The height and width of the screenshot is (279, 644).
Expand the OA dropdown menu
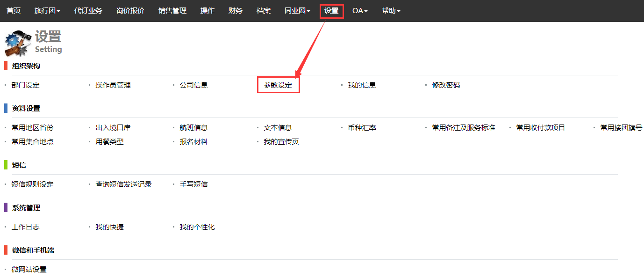coord(360,10)
